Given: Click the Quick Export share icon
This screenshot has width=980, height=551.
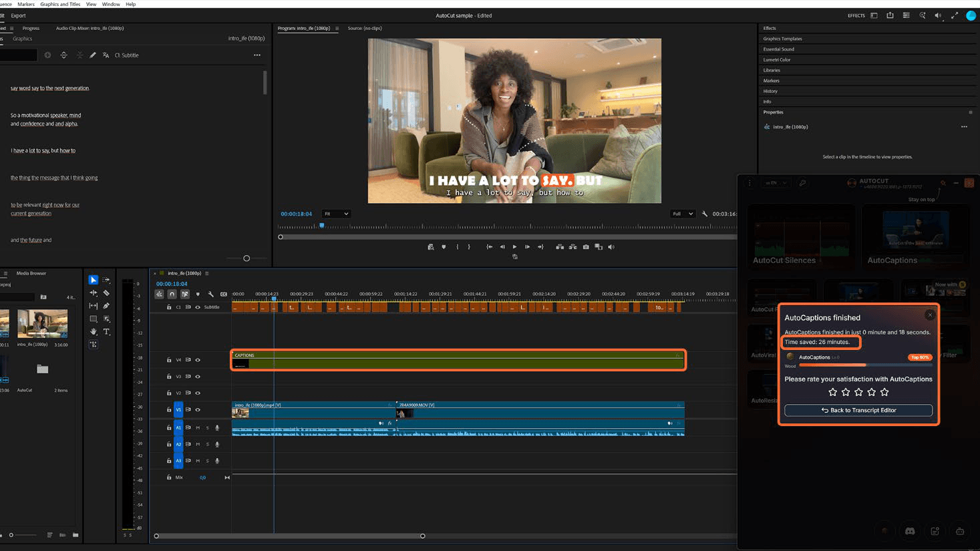Looking at the screenshot, I should (x=890, y=15).
